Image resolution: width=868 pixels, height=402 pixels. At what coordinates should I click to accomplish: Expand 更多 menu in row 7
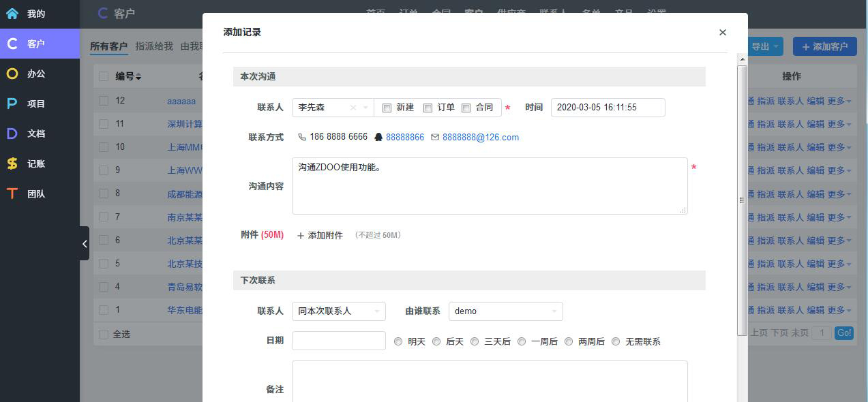click(839, 217)
